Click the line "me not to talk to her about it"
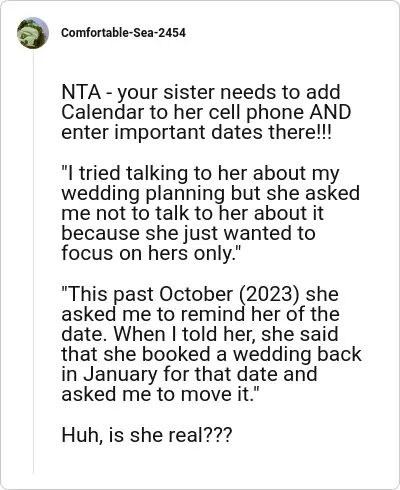This screenshot has height=490, width=400. click(193, 213)
